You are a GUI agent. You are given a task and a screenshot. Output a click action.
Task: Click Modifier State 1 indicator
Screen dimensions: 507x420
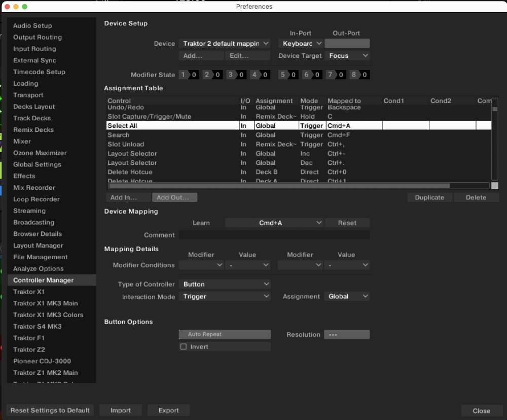point(189,75)
